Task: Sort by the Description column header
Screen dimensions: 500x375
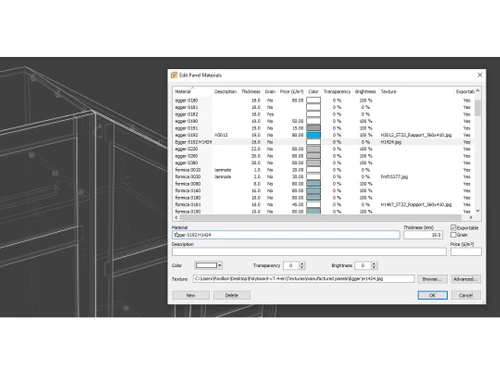Action: coord(225,91)
